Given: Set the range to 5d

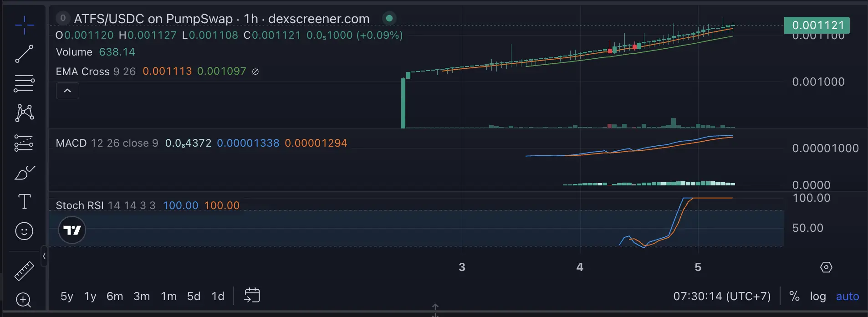Looking at the screenshot, I should 194,296.
